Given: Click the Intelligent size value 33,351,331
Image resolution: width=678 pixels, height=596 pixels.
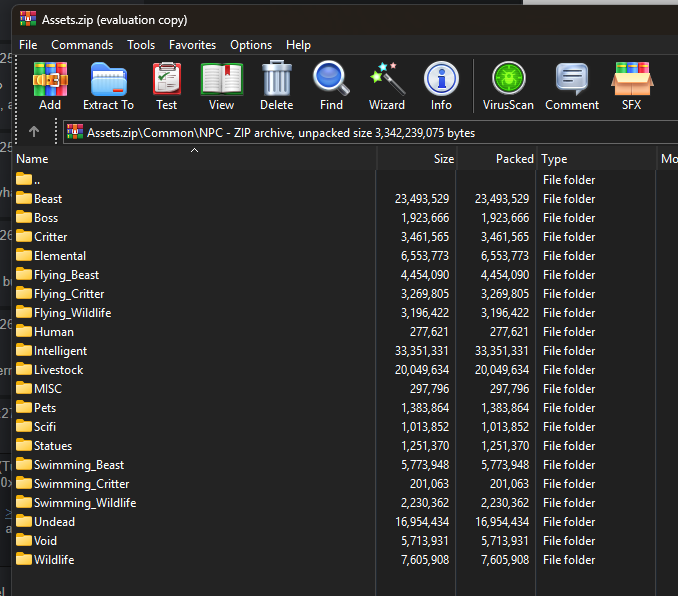Looking at the screenshot, I should coord(422,351).
